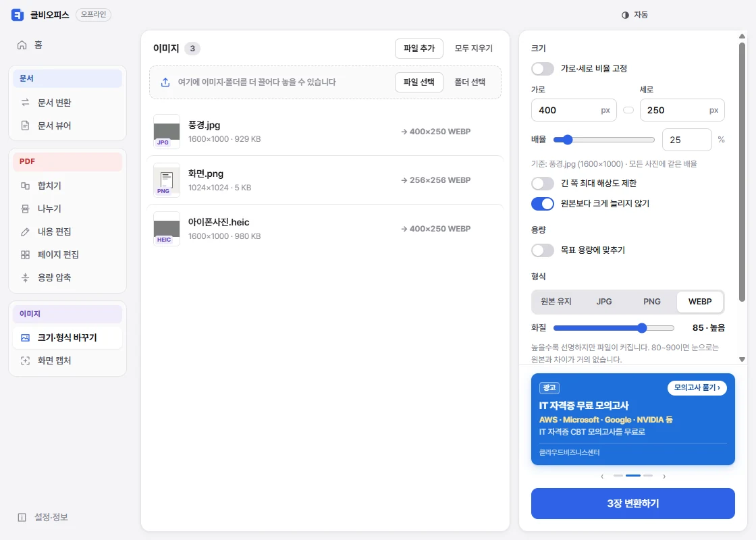Click the PDF 합치기 merge icon
The height and width of the screenshot is (540, 756).
tap(25, 186)
